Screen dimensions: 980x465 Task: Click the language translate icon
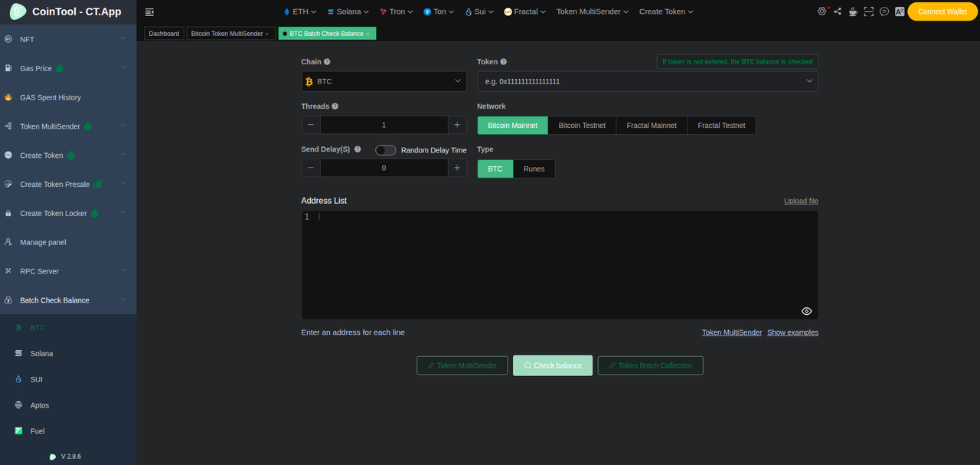pyautogui.click(x=899, y=11)
